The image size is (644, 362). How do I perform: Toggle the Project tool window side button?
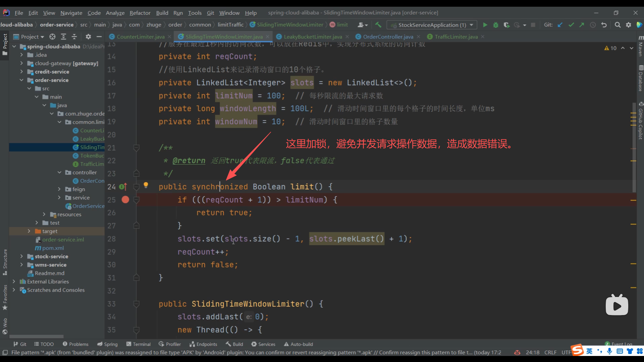pos(5,44)
